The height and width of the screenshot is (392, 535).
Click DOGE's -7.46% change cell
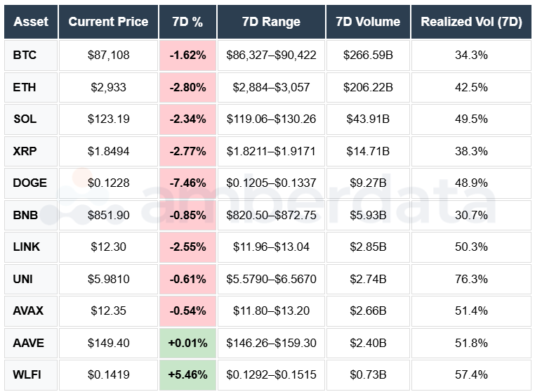click(x=187, y=183)
